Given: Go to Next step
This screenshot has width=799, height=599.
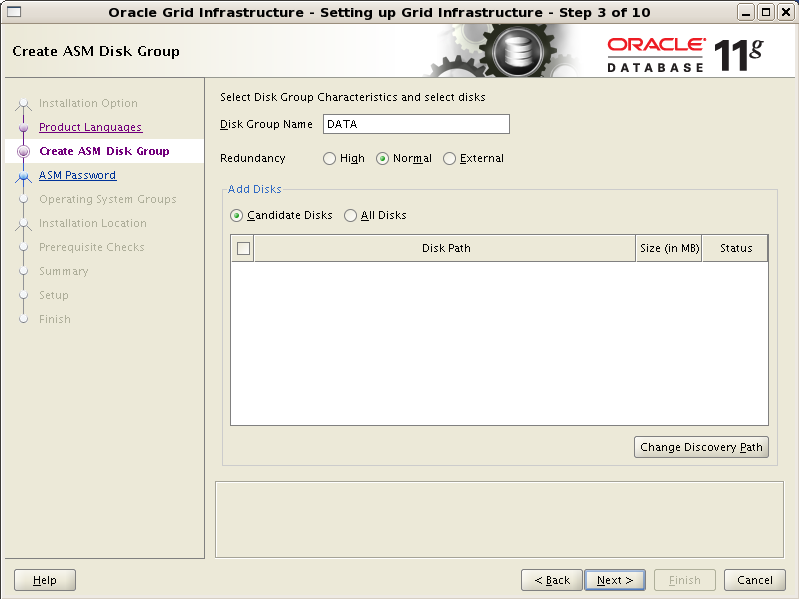Looking at the screenshot, I should coord(615,580).
